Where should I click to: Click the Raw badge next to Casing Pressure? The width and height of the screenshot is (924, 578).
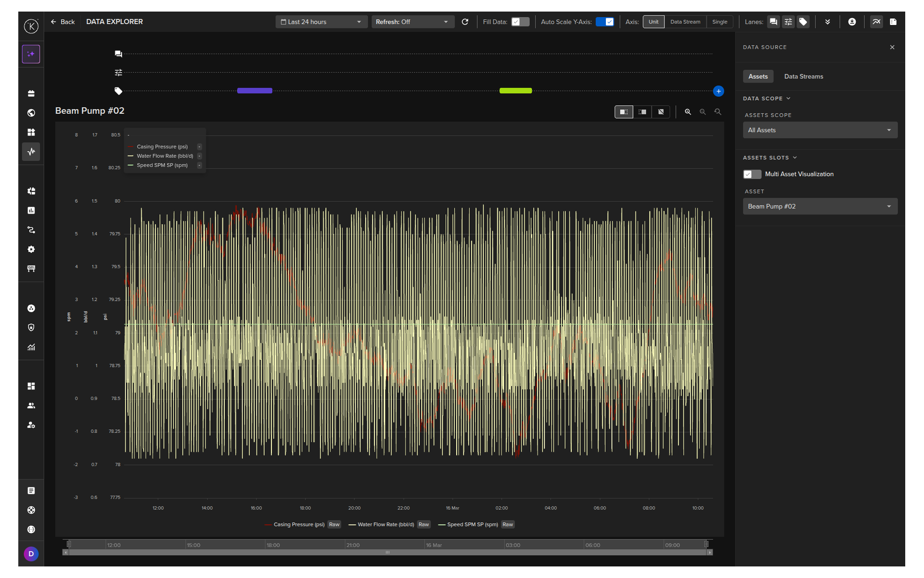(334, 525)
